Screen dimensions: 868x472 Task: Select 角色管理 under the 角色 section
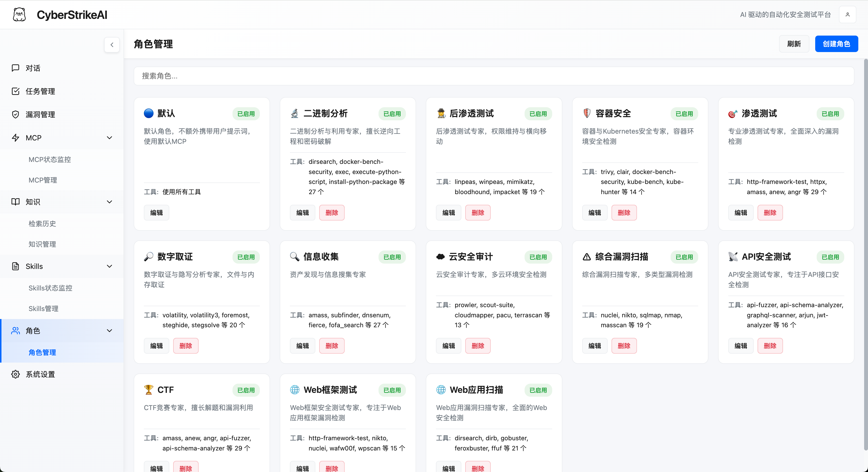42,352
